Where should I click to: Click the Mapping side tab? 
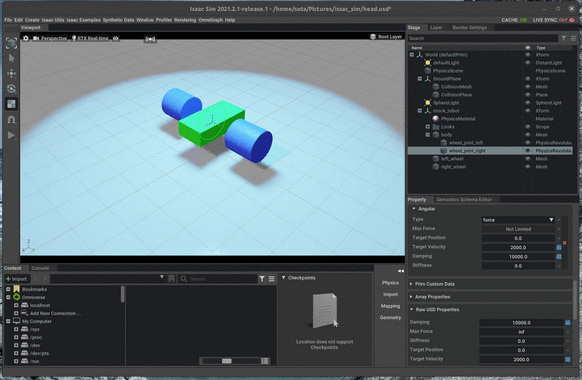pos(390,306)
